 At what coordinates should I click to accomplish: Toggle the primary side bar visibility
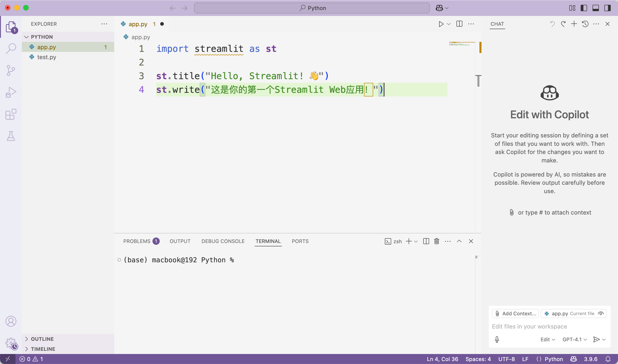[584, 8]
